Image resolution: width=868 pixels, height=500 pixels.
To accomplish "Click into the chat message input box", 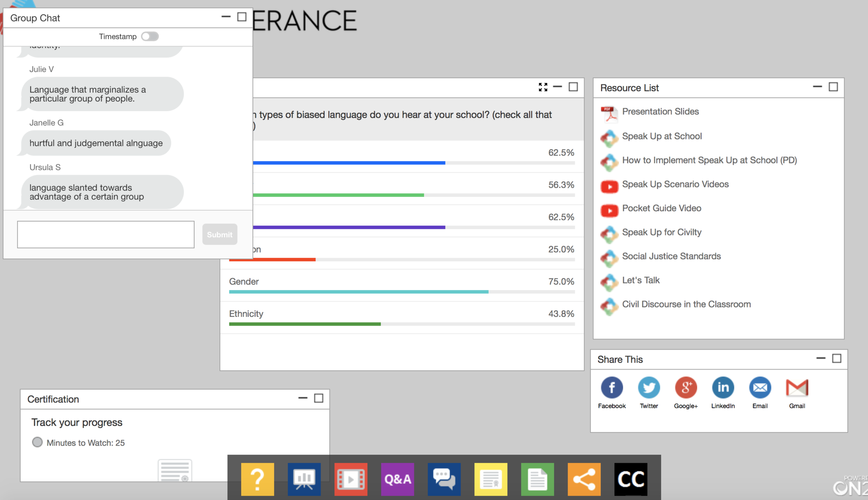I will 106,234.
